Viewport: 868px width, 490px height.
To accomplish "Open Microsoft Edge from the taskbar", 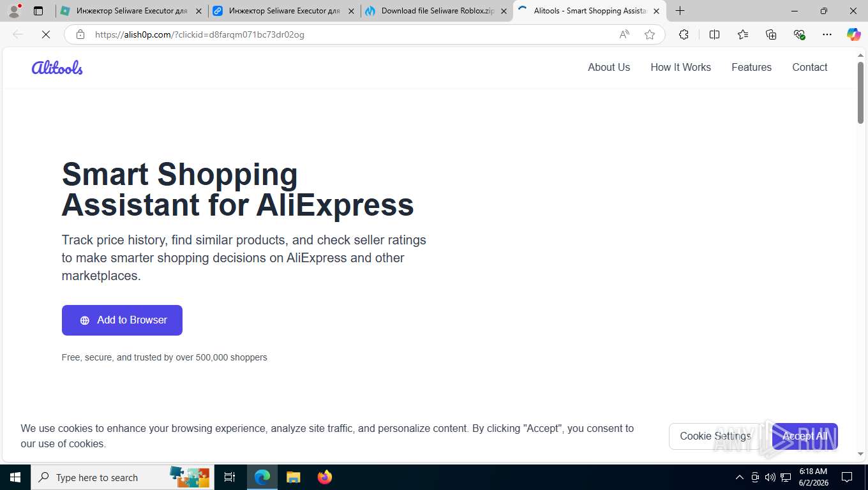I will pos(262,477).
